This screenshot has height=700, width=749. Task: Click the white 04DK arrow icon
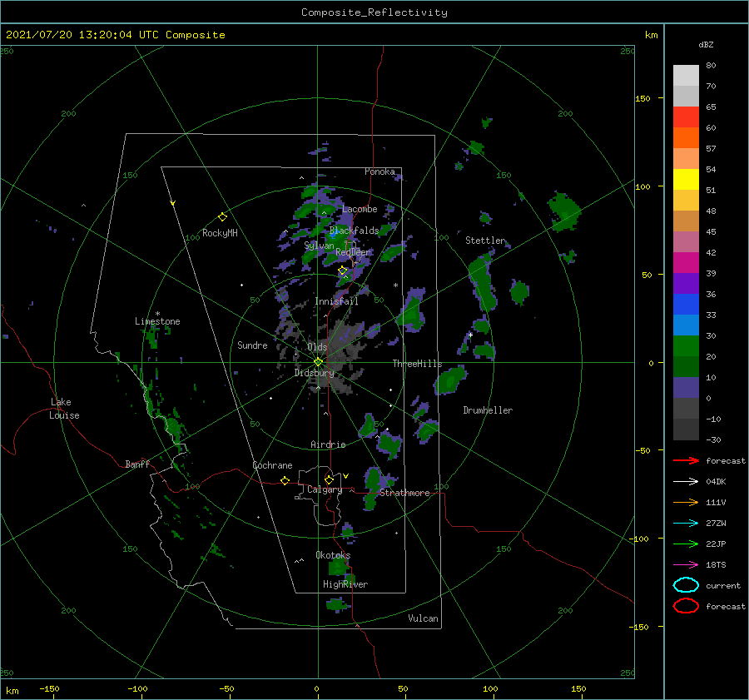[x=686, y=482]
